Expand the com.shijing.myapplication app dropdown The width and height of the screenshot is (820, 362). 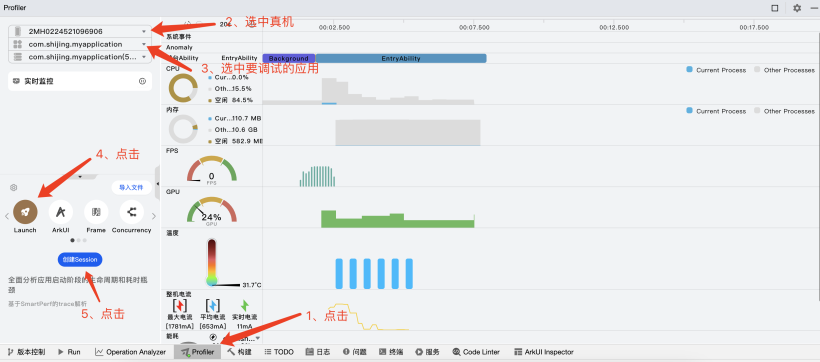80,44
